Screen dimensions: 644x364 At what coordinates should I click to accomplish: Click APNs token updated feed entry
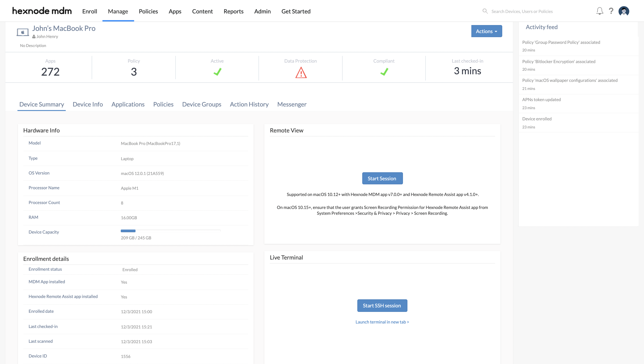542,100
